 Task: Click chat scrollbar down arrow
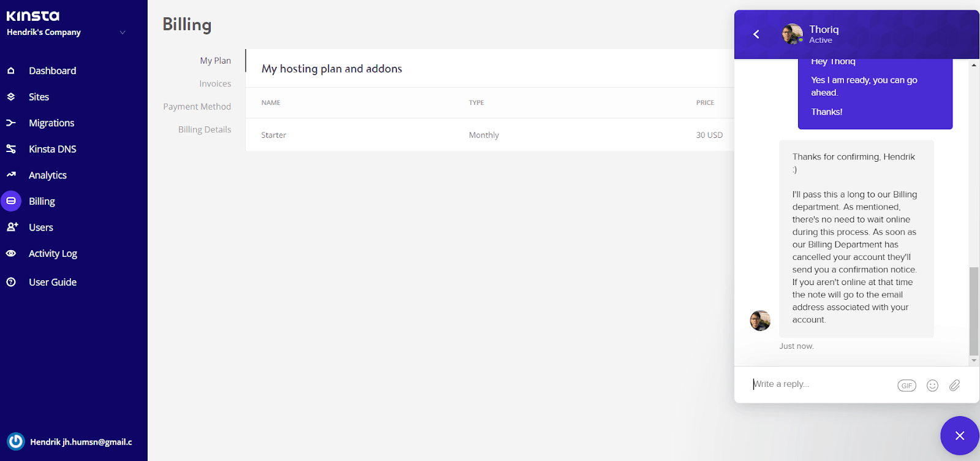click(x=974, y=360)
